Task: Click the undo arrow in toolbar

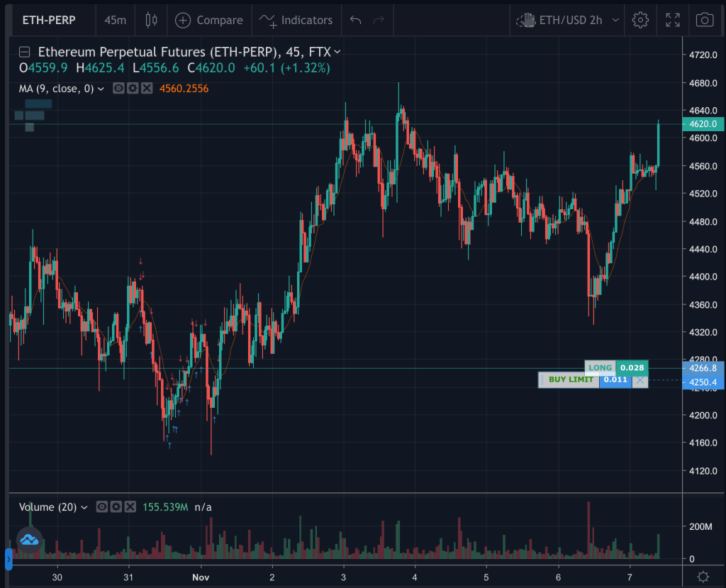Action: (x=356, y=20)
